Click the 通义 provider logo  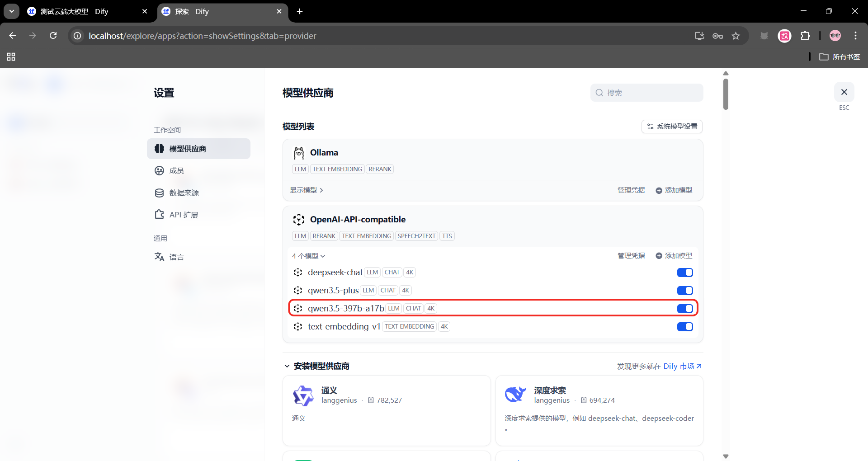tap(303, 395)
